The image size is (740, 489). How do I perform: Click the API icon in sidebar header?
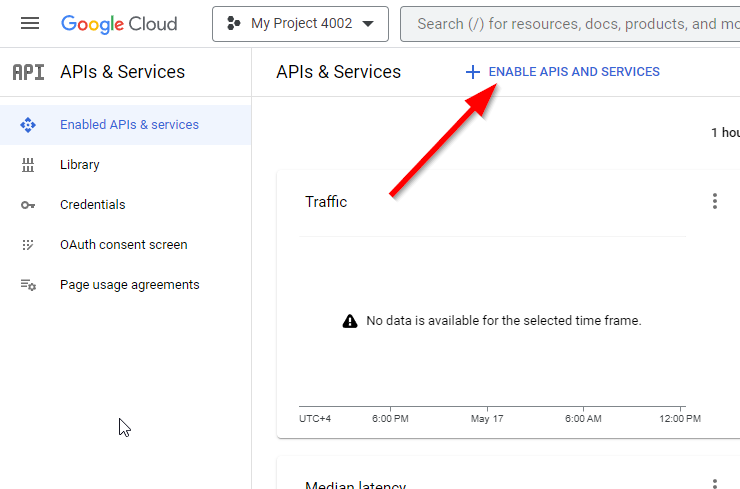point(28,72)
